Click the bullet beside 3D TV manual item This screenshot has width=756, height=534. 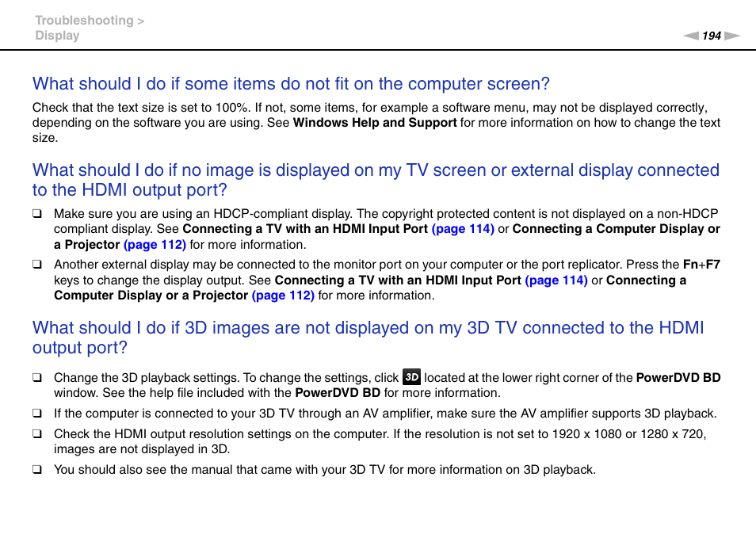[x=36, y=469]
